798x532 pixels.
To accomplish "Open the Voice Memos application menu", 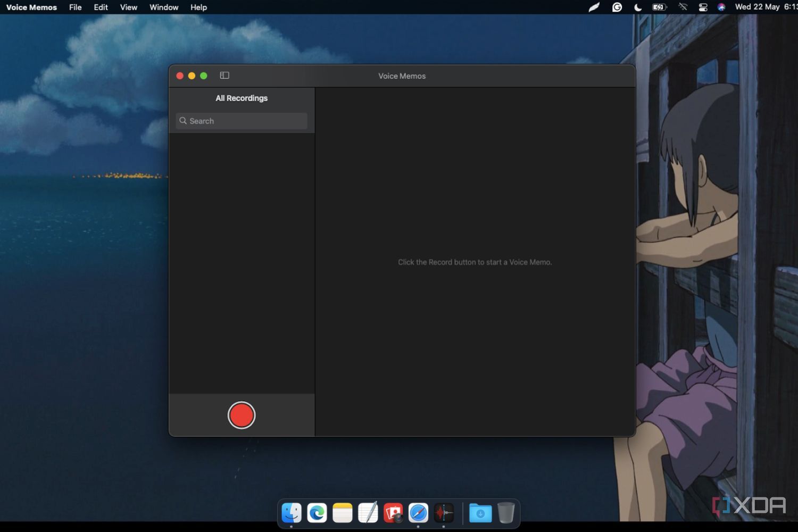I will 31,7.
